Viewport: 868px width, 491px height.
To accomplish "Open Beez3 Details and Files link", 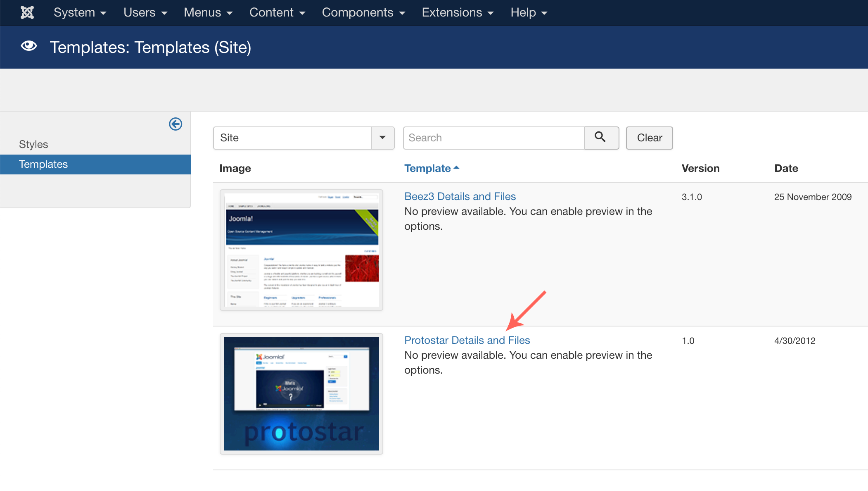I will pyautogui.click(x=460, y=196).
